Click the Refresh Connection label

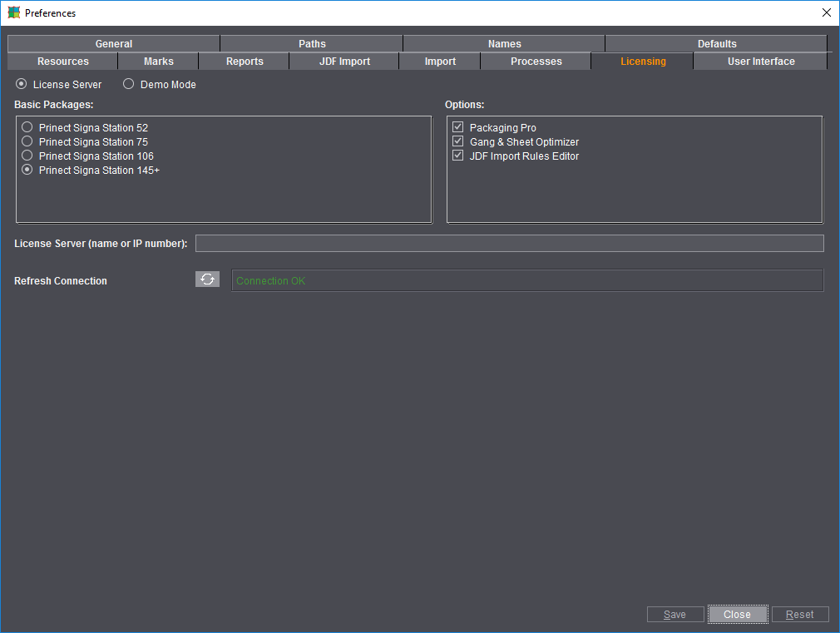(61, 281)
